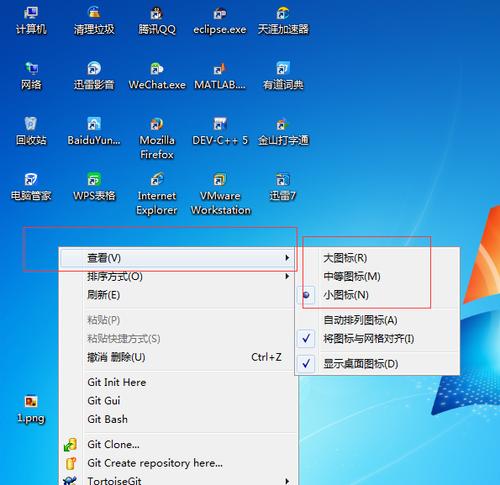Choose Git Clone... menu entry text
500x485 pixels.
tap(113, 445)
